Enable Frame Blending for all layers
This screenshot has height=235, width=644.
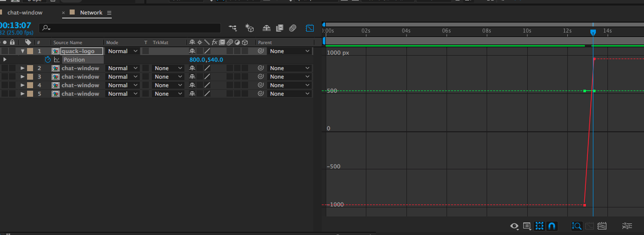point(280,28)
